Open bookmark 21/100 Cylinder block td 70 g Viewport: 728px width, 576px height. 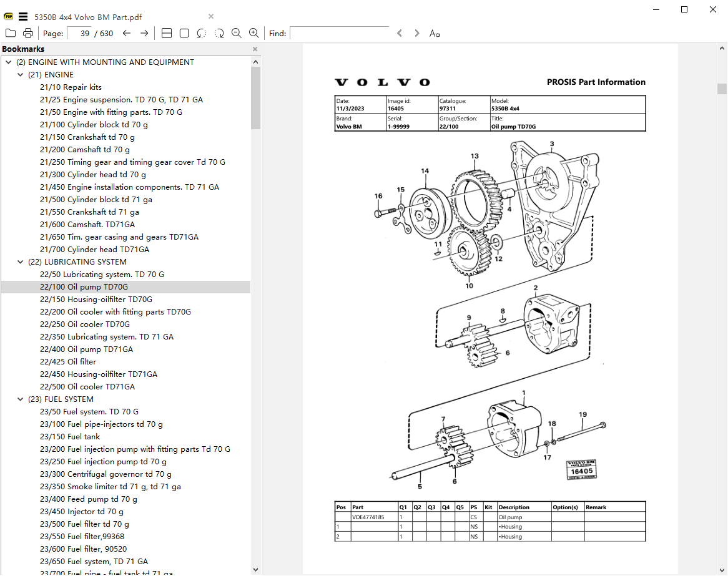tap(94, 125)
